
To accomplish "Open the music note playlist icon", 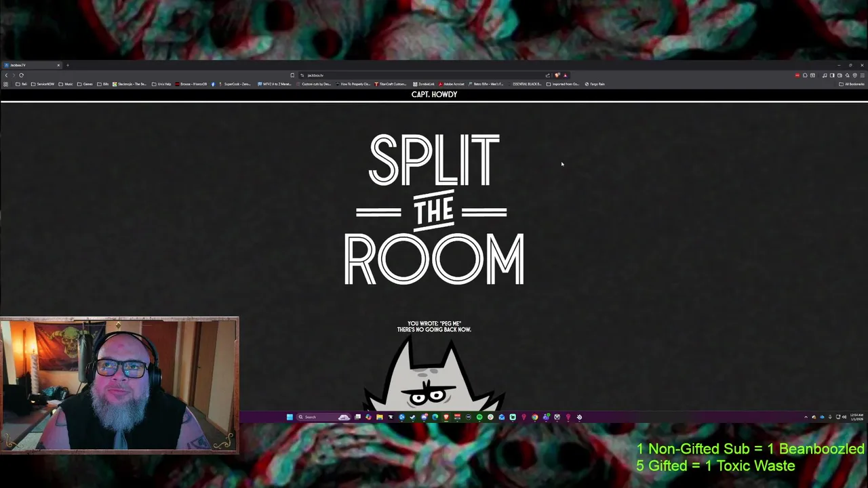I will (x=825, y=75).
